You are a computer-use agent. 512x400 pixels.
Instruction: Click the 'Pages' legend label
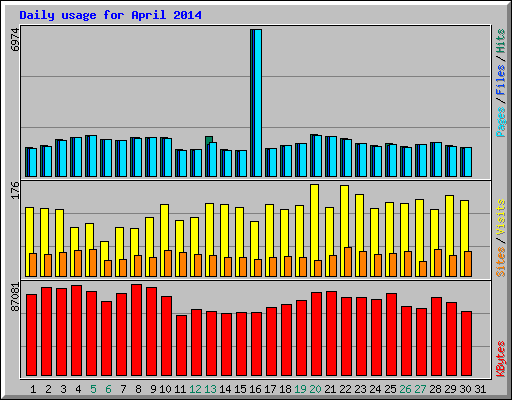coord(501,122)
